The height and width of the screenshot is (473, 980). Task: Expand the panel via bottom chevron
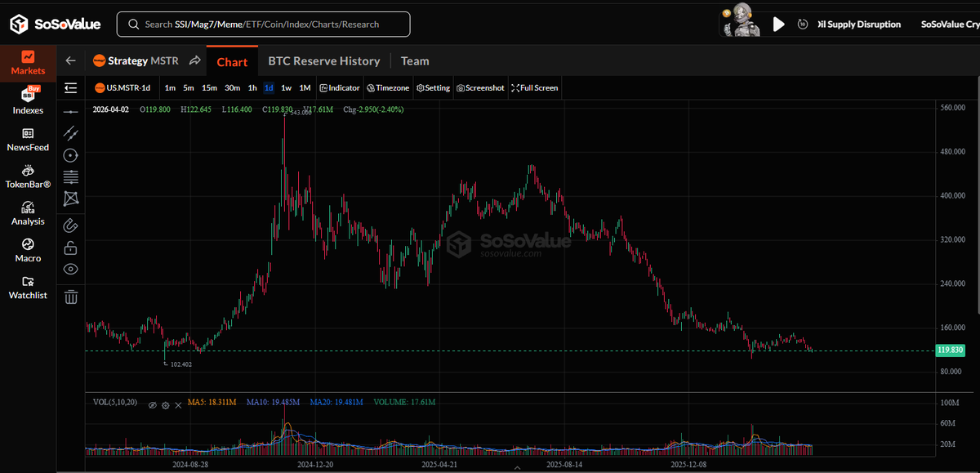coord(516,468)
